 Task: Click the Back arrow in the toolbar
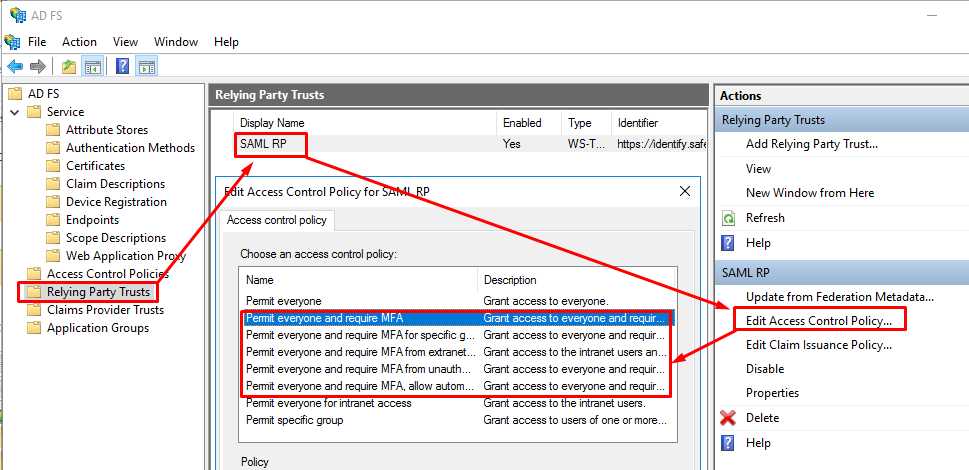(15, 67)
